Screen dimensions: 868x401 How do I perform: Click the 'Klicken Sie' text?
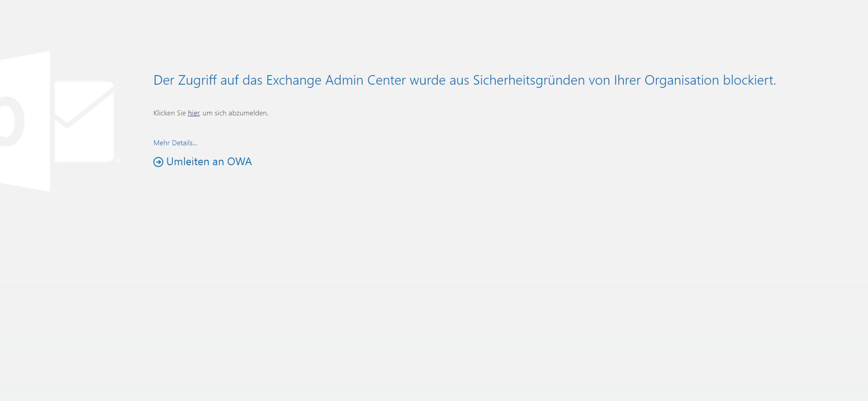point(170,113)
